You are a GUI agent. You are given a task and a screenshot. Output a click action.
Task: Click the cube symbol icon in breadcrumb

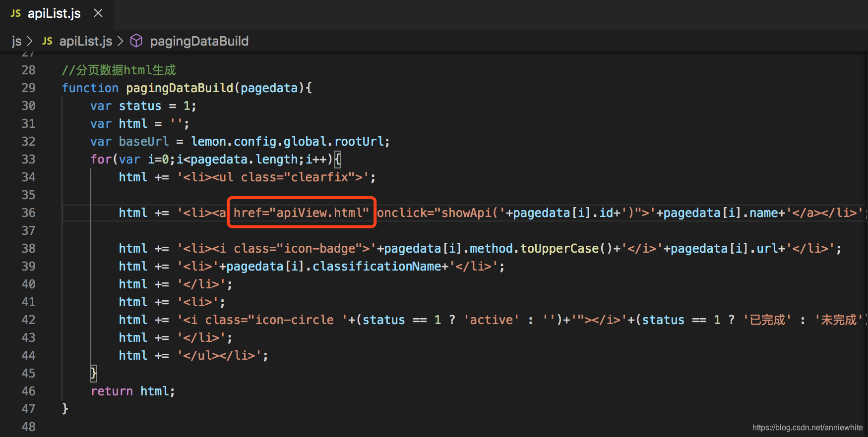click(136, 41)
